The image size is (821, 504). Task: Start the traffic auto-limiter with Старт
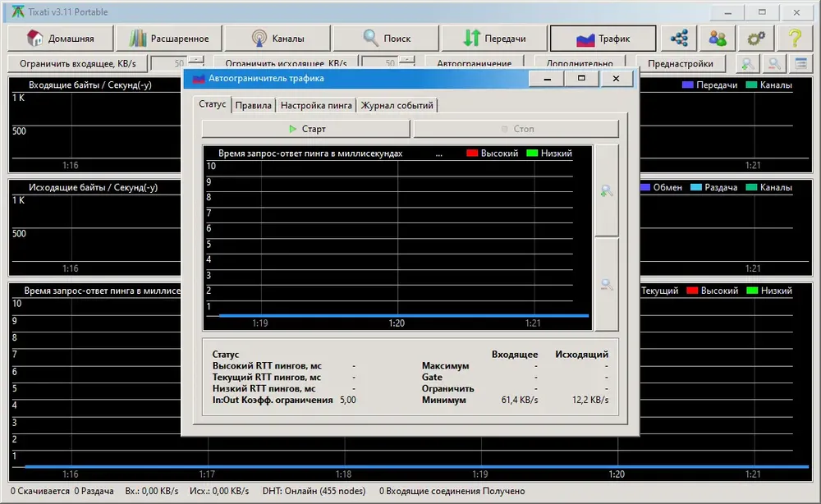tap(306, 129)
